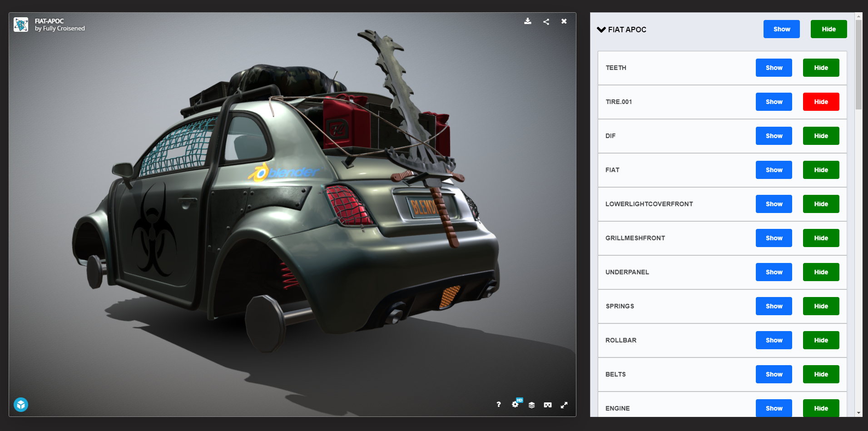Enter fullscreen with the arrows icon

564,405
